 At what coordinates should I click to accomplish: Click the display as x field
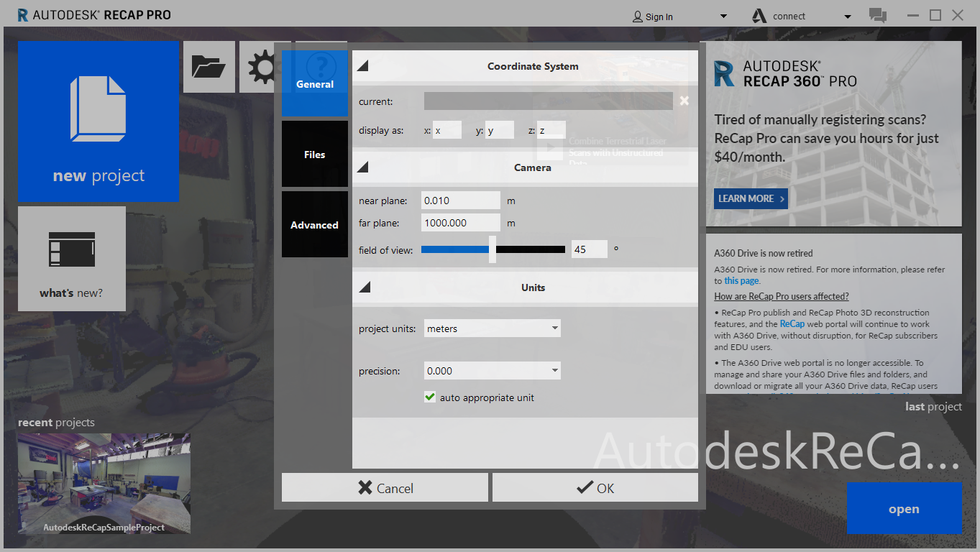tap(447, 130)
